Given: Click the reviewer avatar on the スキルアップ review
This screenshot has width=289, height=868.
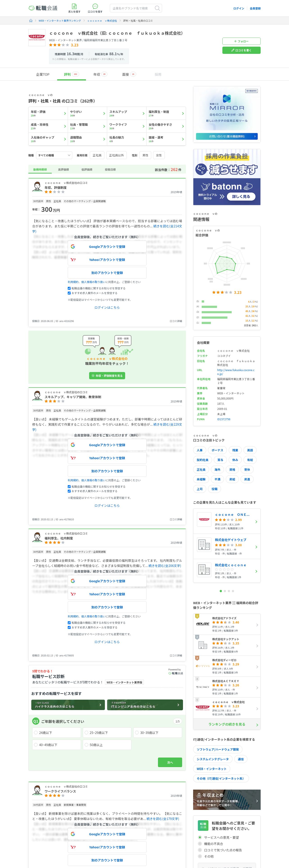Looking at the screenshot, I should point(37,396).
